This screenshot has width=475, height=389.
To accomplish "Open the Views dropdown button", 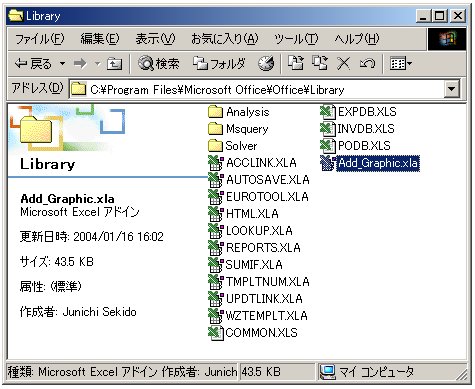I will [x=401, y=63].
